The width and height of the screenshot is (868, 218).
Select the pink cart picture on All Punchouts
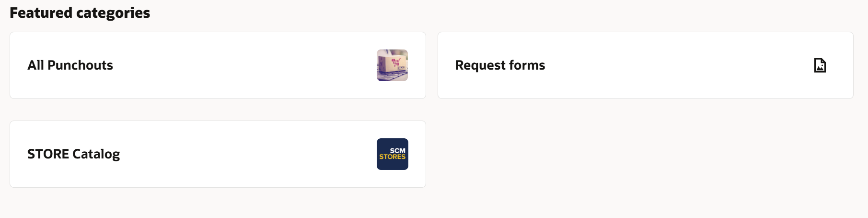click(x=392, y=65)
